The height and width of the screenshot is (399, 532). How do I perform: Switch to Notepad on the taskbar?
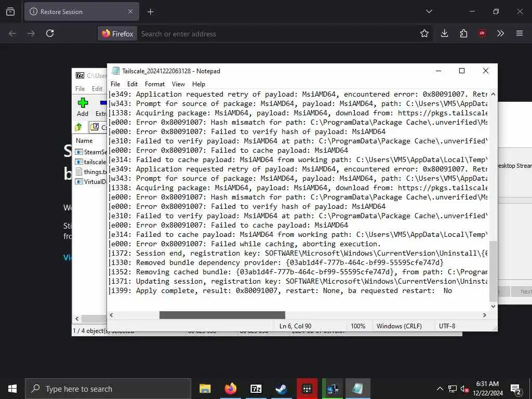pos(358,389)
